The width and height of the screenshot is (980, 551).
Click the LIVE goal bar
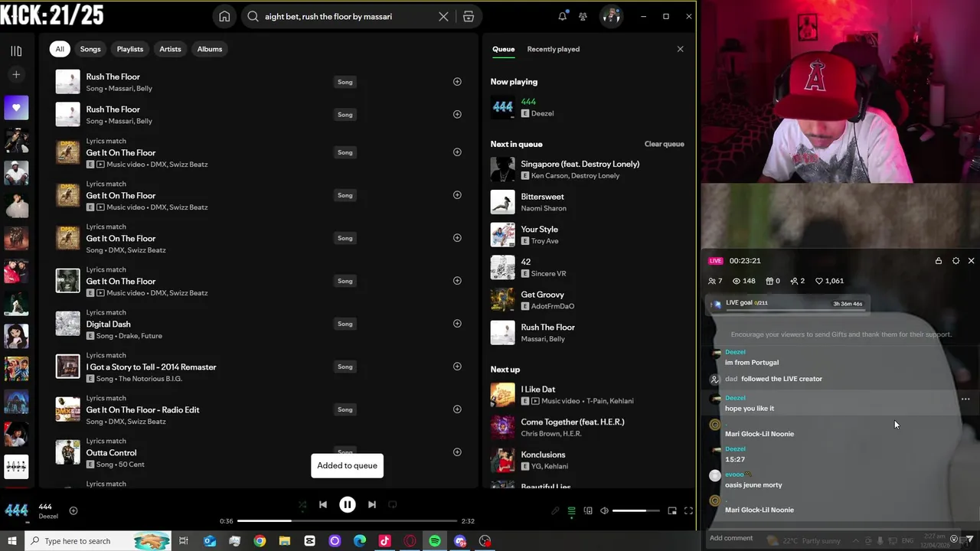coord(789,304)
